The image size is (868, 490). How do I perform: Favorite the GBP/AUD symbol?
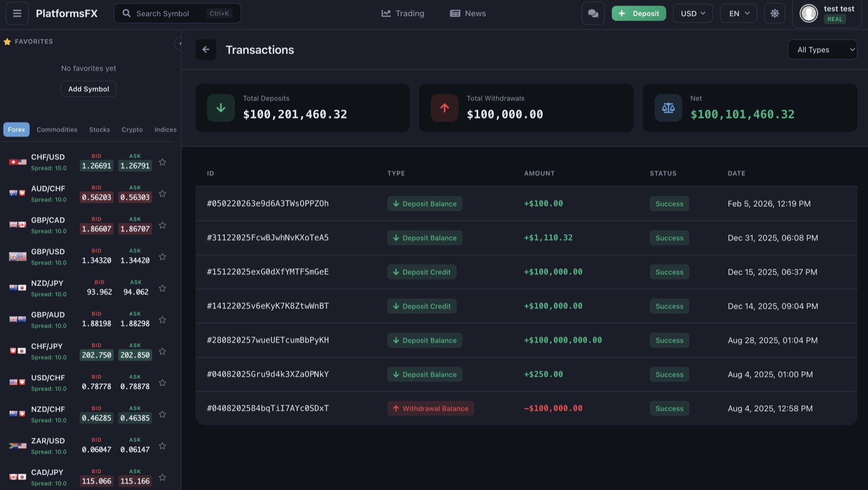point(162,319)
